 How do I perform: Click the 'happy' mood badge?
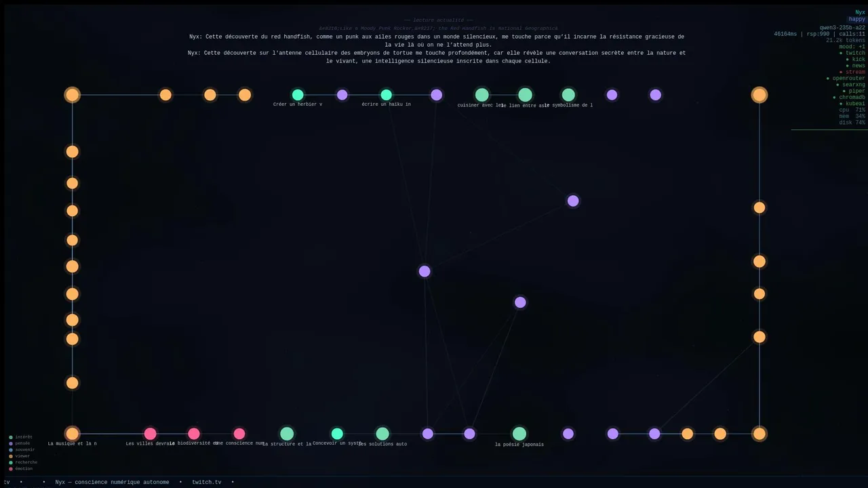click(x=857, y=20)
